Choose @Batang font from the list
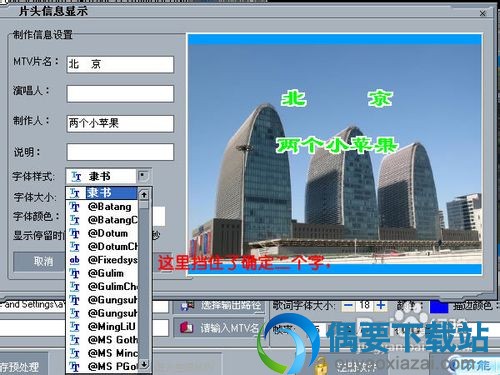 (x=101, y=207)
